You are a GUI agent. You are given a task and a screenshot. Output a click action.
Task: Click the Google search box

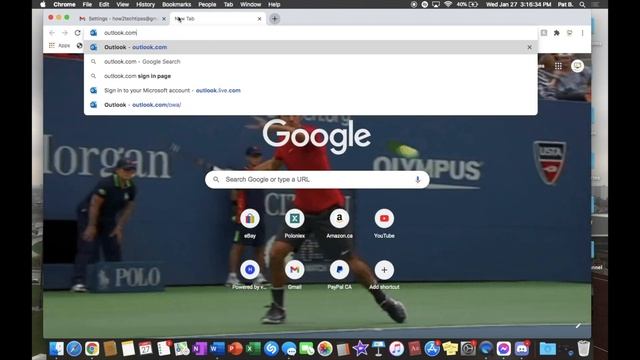pyautogui.click(x=317, y=180)
